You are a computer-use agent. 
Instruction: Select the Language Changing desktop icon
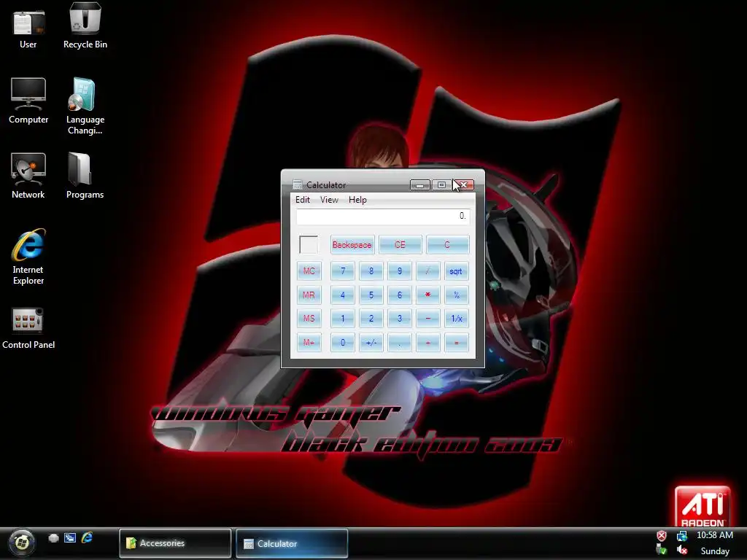85,106
